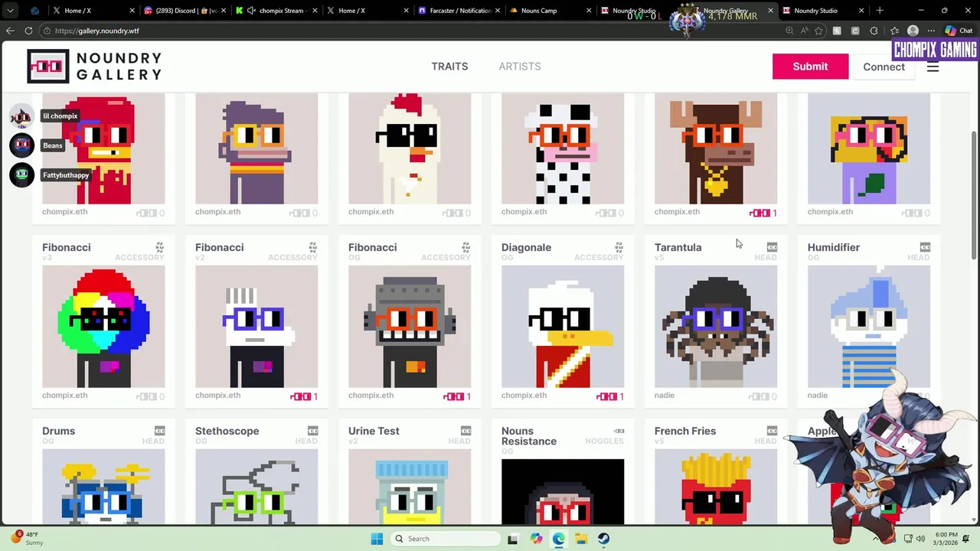Open a new browser tab
The height and width of the screenshot is (551, 980).
(x=880, y=11)
